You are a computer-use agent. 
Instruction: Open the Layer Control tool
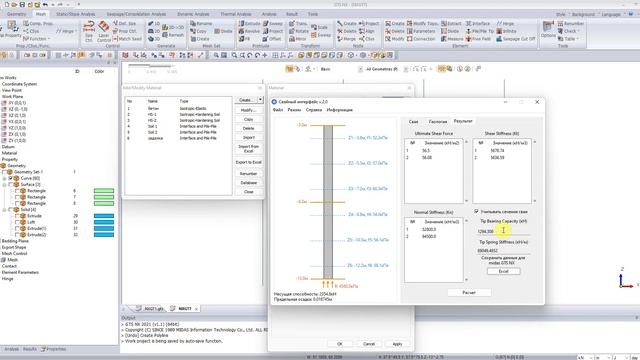pos(104,31)
